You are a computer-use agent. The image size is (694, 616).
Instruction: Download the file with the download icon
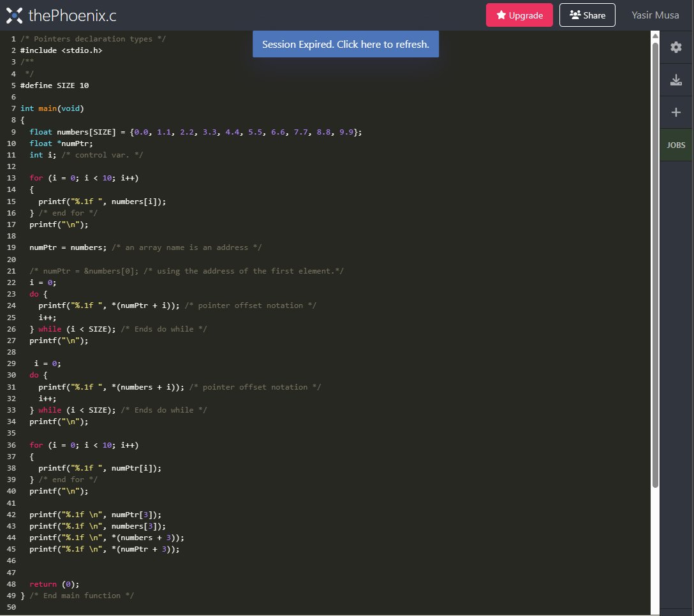676,80
